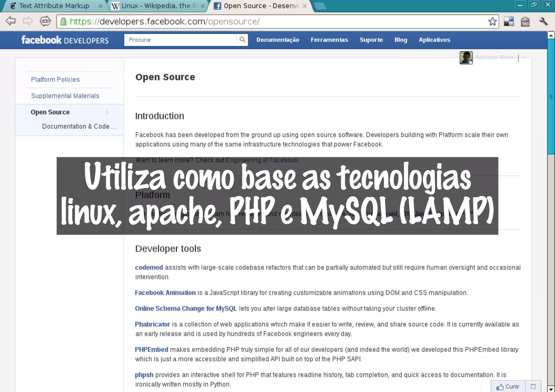Open Documentation & Code sub-item

tap(79, 126)
